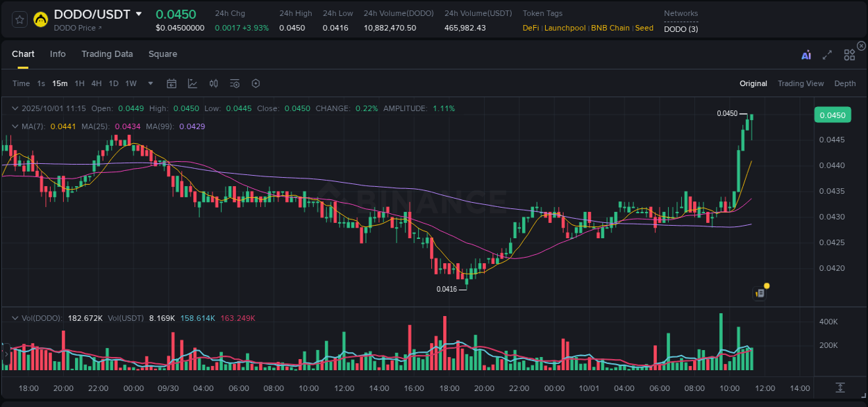Screen dimensions: 868x407
Task: Switch to the Trading Data tab
Action: pyautogui.click(x=107, y=53)
